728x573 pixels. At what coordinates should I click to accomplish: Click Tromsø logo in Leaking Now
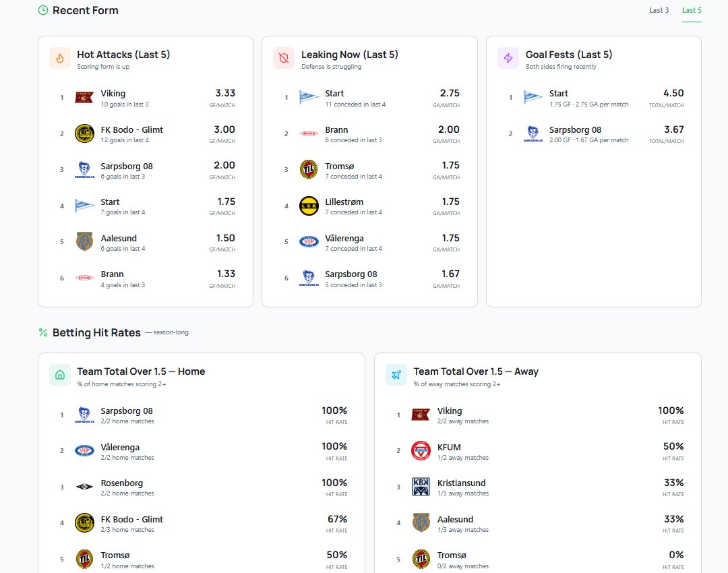click(309, 170)
